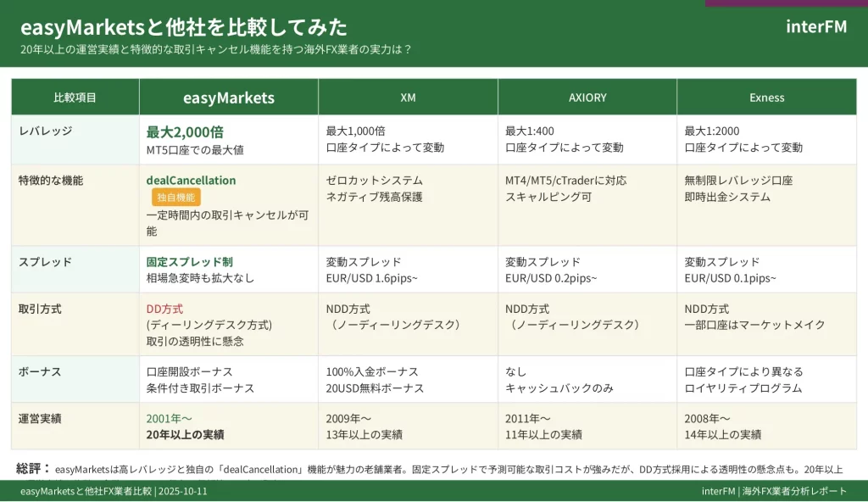Click the 比較項目 header cell
The height and width of the screenshot is (502, 868).
click(x=75, y=98)
